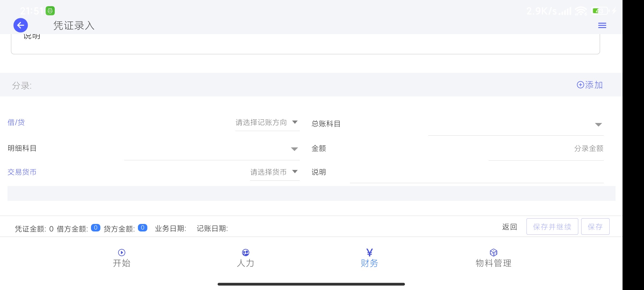644x290 pixels.
Task: Tap the 开始 play circle icon
Action: (x=122, y=252)
